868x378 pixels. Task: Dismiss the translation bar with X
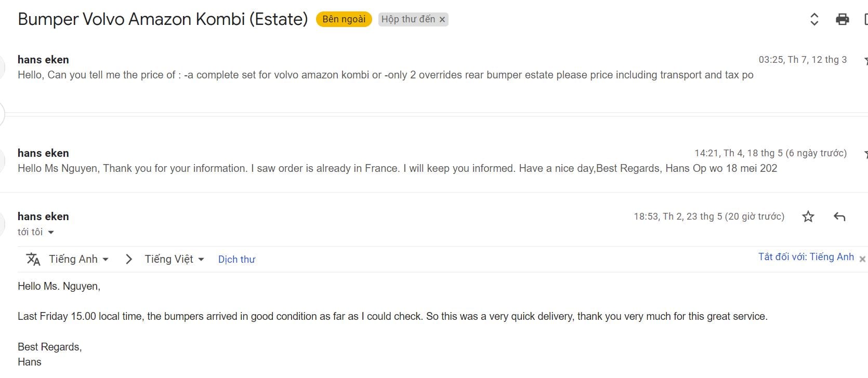pyautogui.click(x=862, y=259)
